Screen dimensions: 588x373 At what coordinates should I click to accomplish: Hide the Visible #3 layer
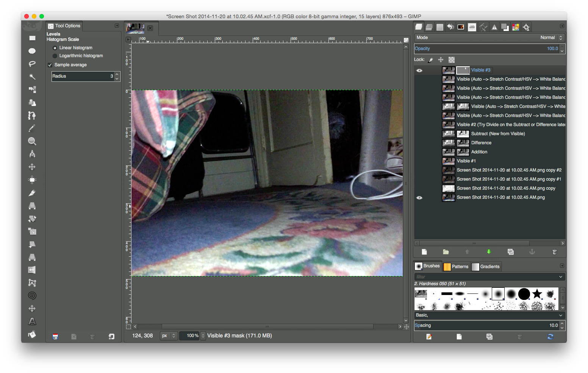point(419,70)
